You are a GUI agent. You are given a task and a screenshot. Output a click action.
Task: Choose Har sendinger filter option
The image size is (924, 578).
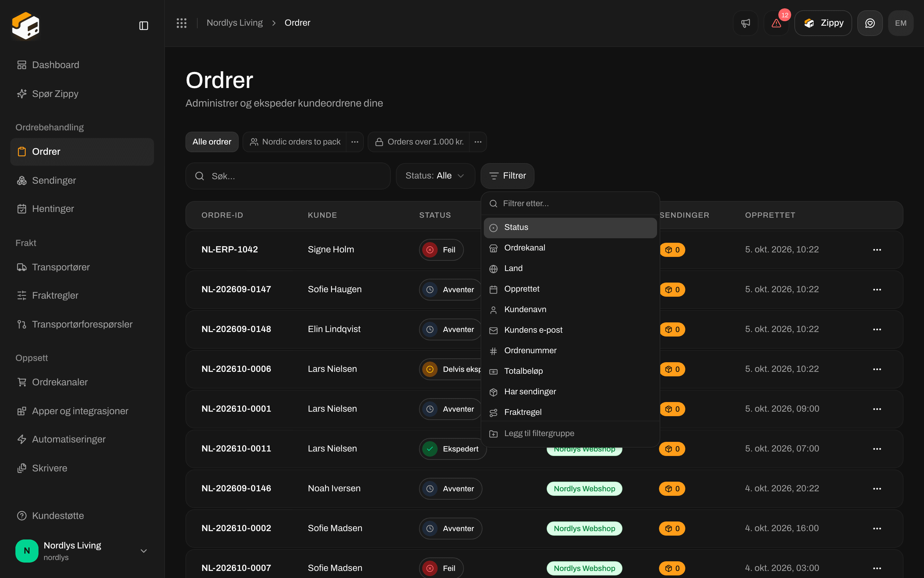(x=570, y=392)
